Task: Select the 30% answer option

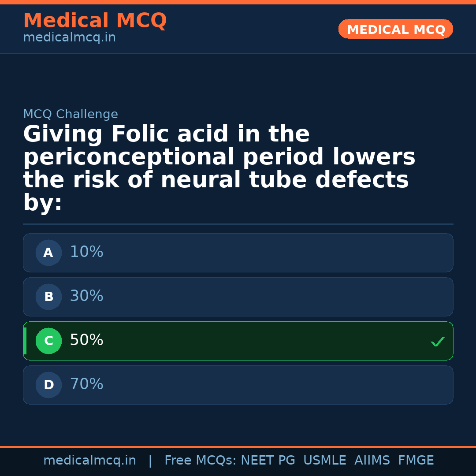Action: (x=238, y=297)
